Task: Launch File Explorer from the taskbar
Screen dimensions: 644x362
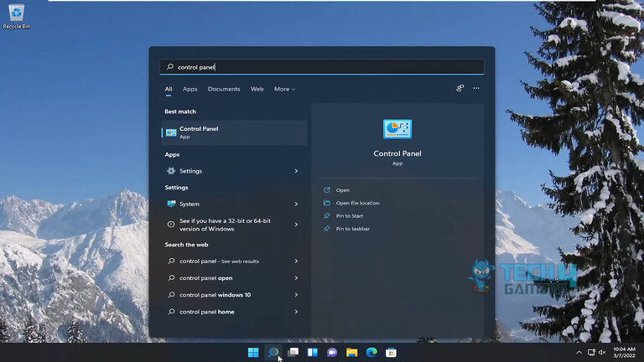Action: click(x=352, y=353)
